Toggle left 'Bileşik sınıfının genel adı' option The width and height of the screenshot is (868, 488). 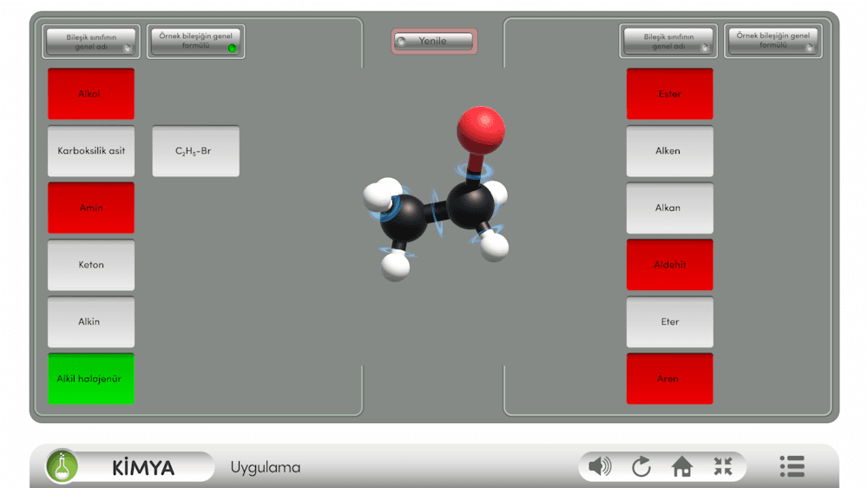point(91,42)
